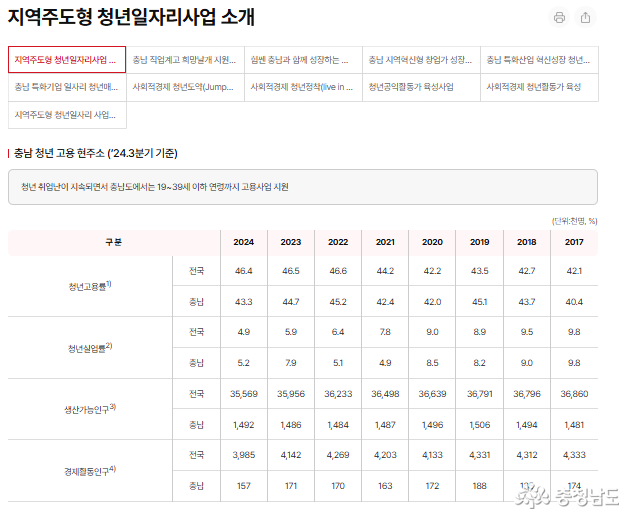Share the page using the share icon
The height and width of the screenshot is (510, 620).
click(x=586, y=17)
